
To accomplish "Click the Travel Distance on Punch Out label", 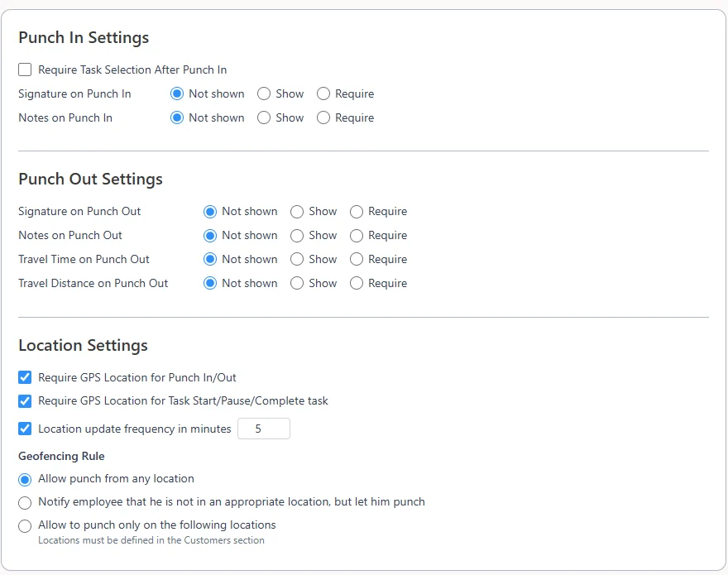I will (x=93, y=283).
